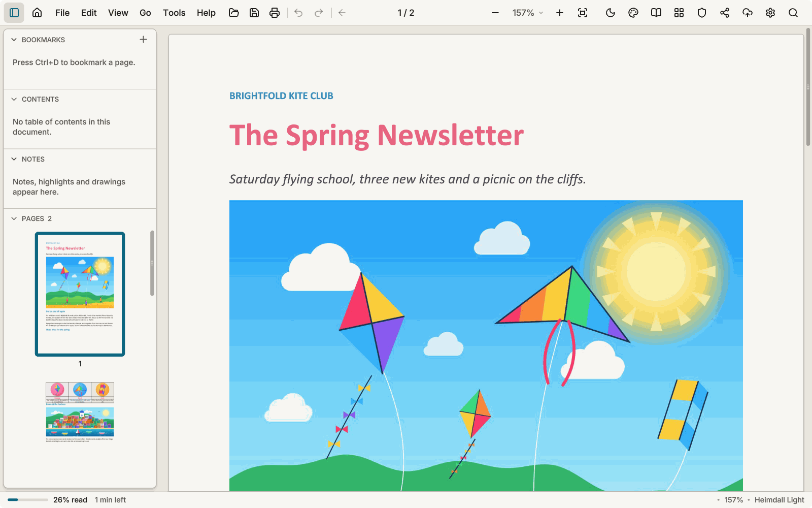Screen dimensions: 812x508
Task: Click the document vertical scrollbar
Action: click(x=808, y=87)
